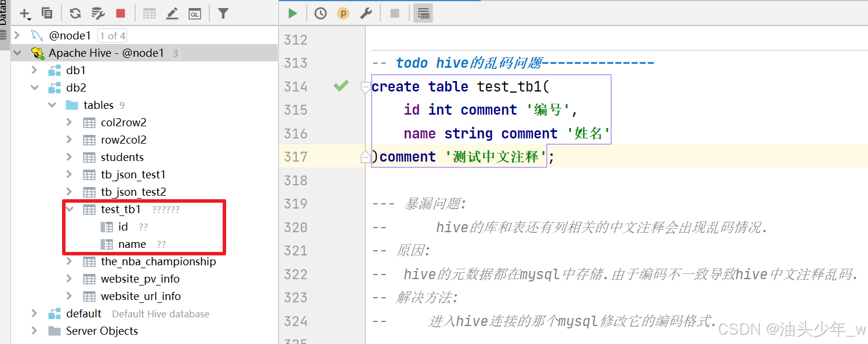Expand the Server Objects folder
This screenshot has width=868, height=344.
click(x=34, y=331)
